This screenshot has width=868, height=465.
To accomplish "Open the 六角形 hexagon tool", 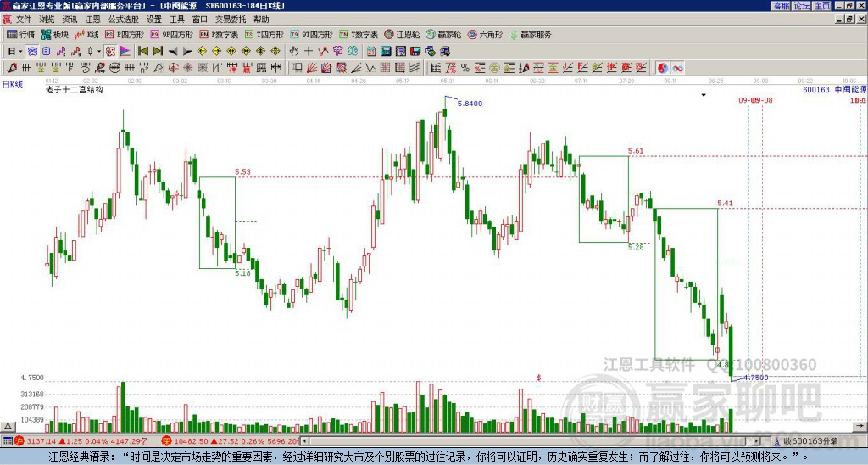I will click(x=486, y=34).
